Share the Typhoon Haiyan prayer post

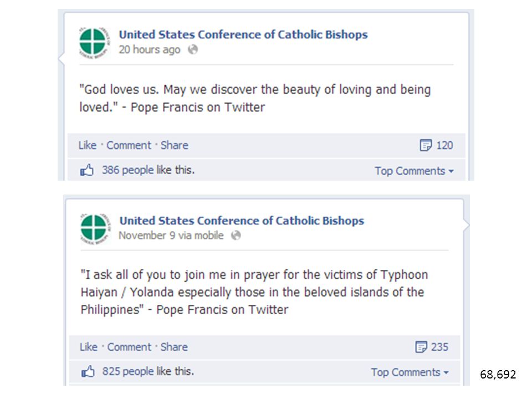[x=174, y=347]
